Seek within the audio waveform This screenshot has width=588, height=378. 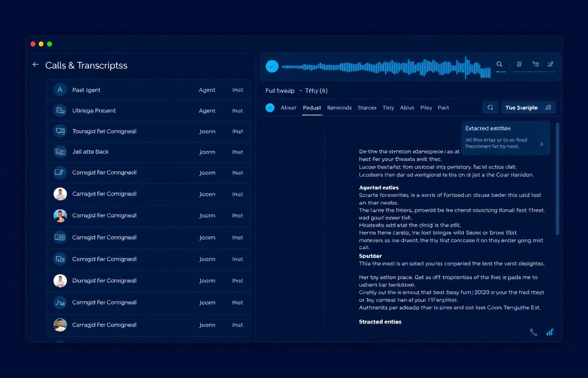coord(386,67)
